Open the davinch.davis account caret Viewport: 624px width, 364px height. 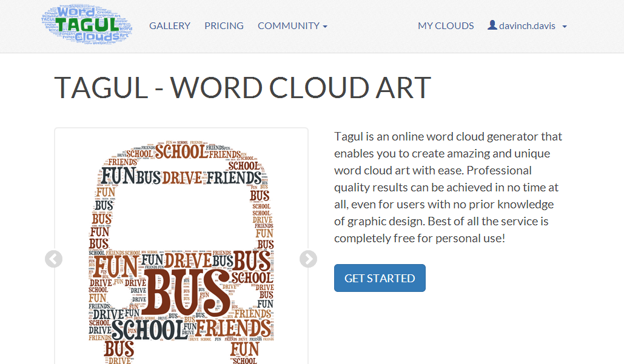(565, 27)
